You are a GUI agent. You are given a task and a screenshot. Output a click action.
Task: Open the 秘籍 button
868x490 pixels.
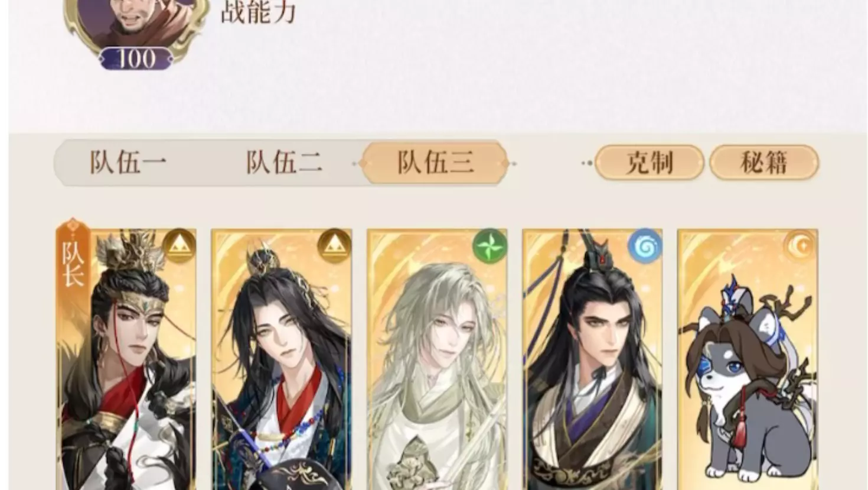coord(764,162)
